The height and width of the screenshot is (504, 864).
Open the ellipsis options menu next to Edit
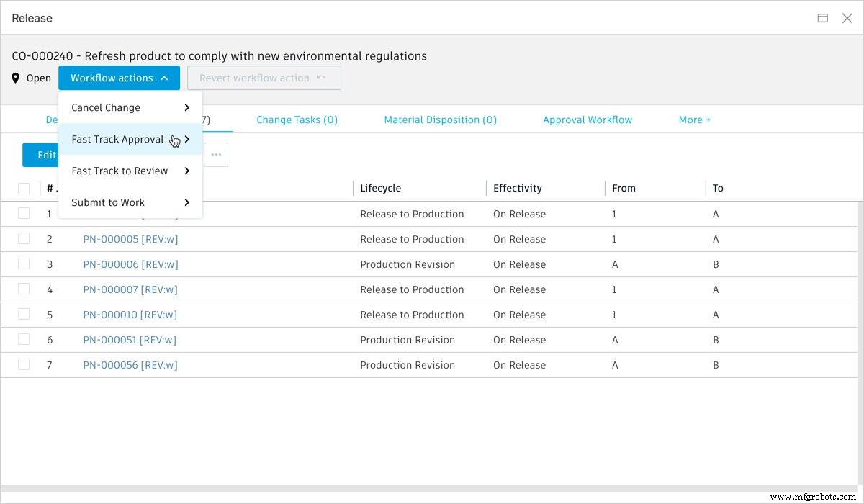[x=215, y=154]
